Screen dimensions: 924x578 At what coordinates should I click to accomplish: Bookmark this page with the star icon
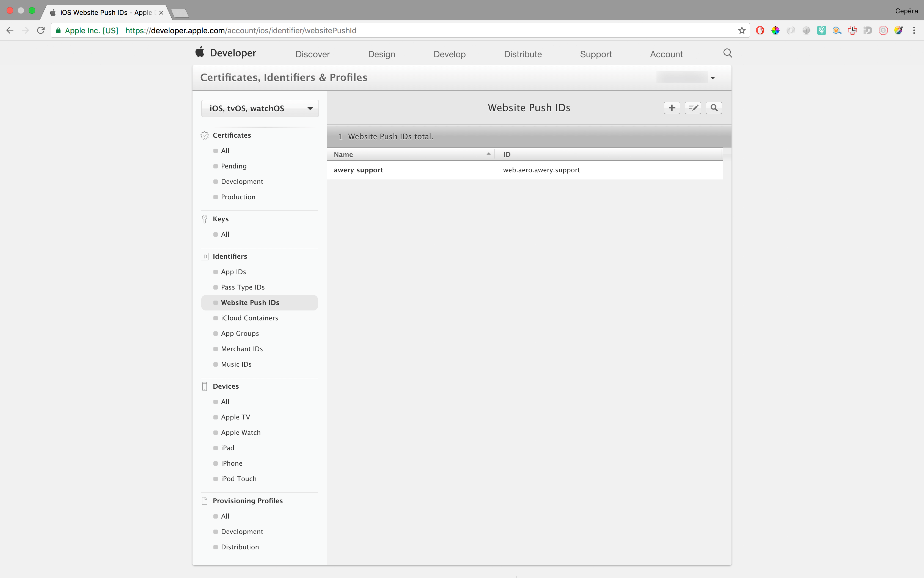(741, 31)
